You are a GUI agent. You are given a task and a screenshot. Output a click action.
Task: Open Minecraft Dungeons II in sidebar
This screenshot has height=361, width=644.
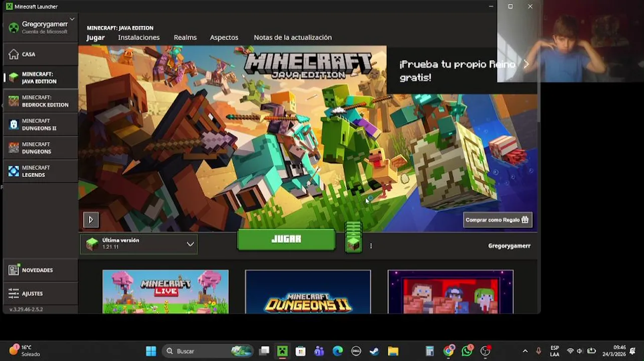(x=40, y=124)
